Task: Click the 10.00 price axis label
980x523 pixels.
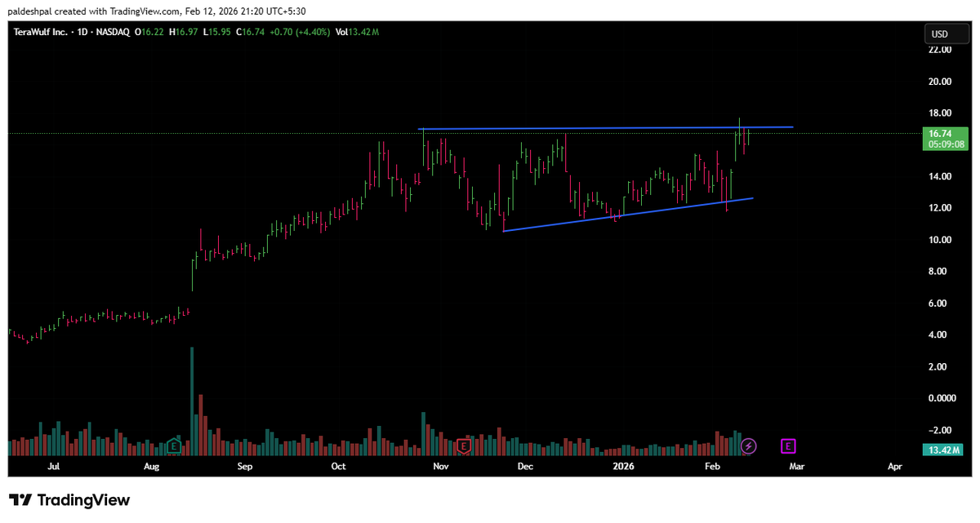Action: pyautogui.click(x=940, y=240)
